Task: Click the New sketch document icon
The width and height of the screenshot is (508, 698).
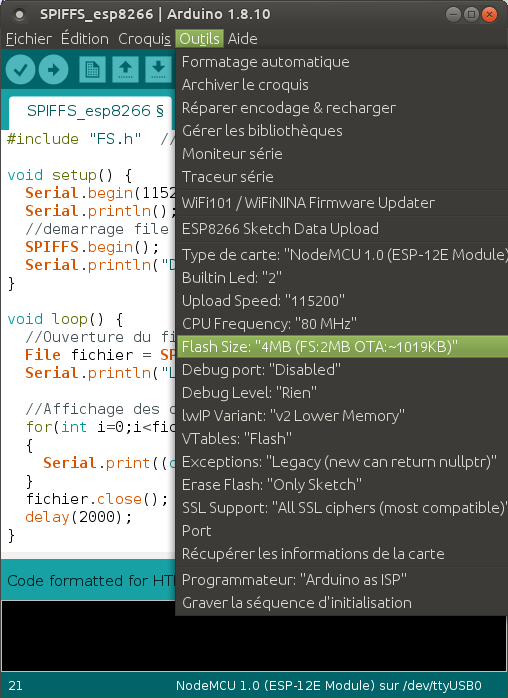Action: (92, 69)
